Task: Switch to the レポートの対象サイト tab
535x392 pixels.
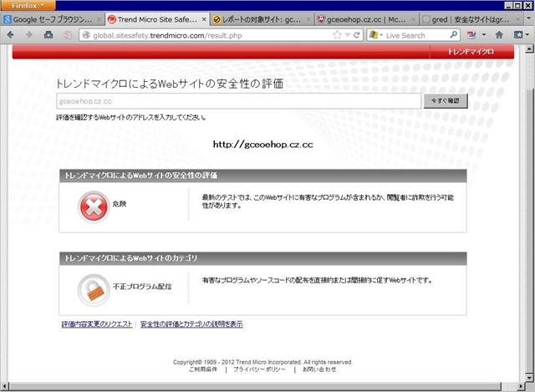Action: (262, 19)
